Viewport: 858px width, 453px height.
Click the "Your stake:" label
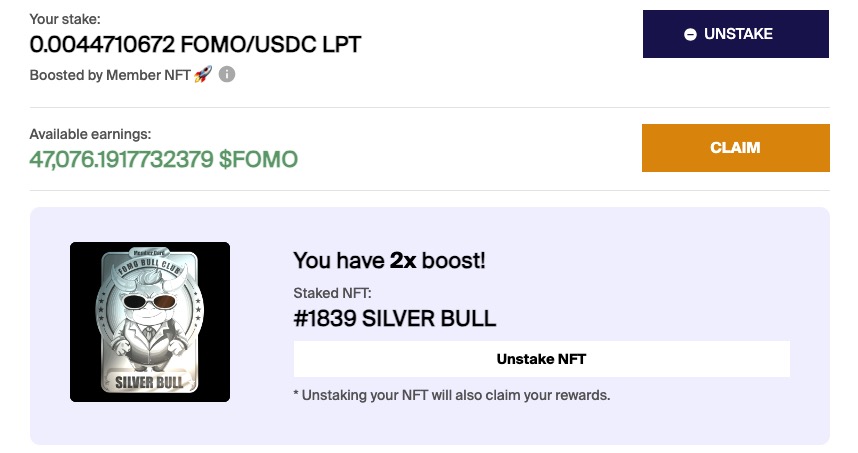[65, 19]
